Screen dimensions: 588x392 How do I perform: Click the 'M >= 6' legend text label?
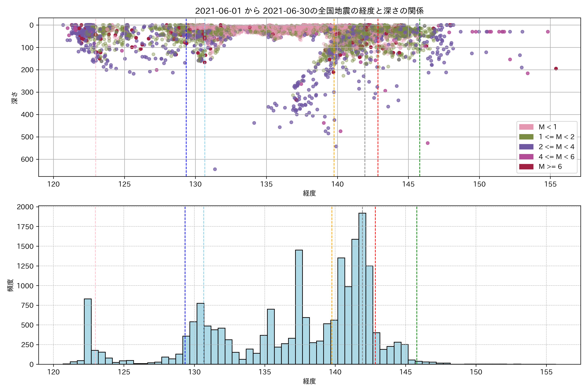click(x=550, y=166)
